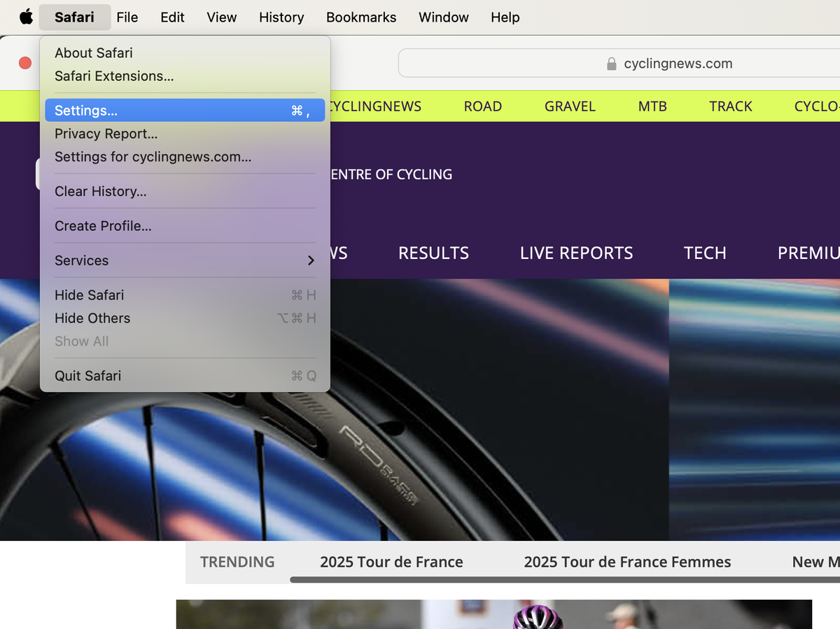
Task: Expand the Services submenu arrow
Action: coord(311,260)
